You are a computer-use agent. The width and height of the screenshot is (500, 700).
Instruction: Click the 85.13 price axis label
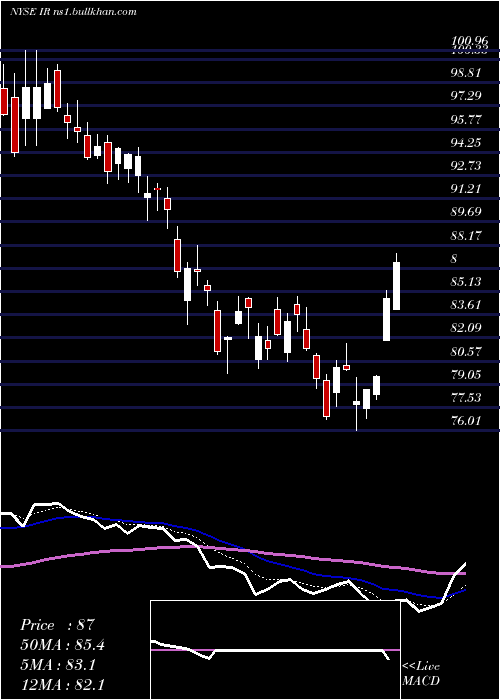coord(466,282)
